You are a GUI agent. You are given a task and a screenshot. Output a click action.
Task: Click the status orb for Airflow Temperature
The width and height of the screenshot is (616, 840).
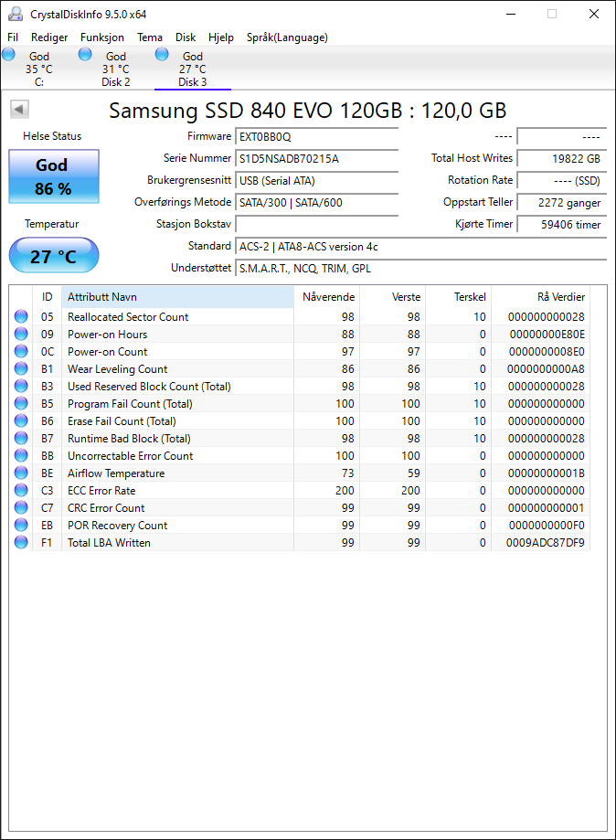[x=21, y=473]
